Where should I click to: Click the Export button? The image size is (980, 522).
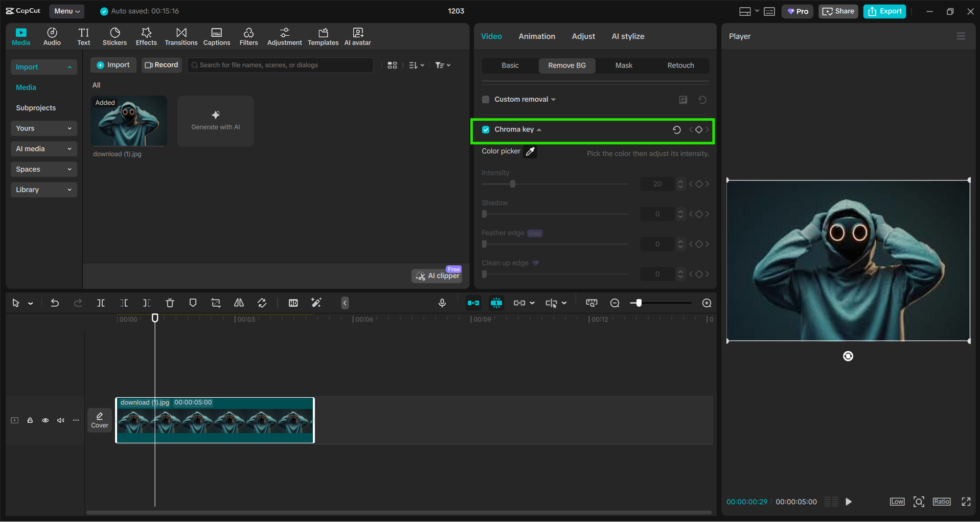(884, 11)
